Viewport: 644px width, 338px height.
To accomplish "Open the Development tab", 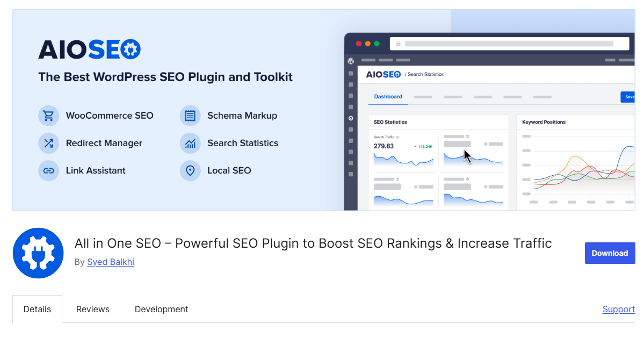I will tap(162, 310).
